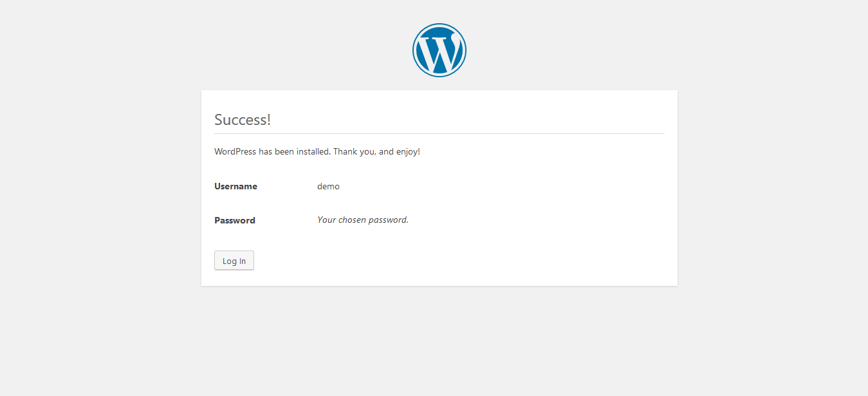
Task: Click the bold Username label
Action: click(235, 186)
